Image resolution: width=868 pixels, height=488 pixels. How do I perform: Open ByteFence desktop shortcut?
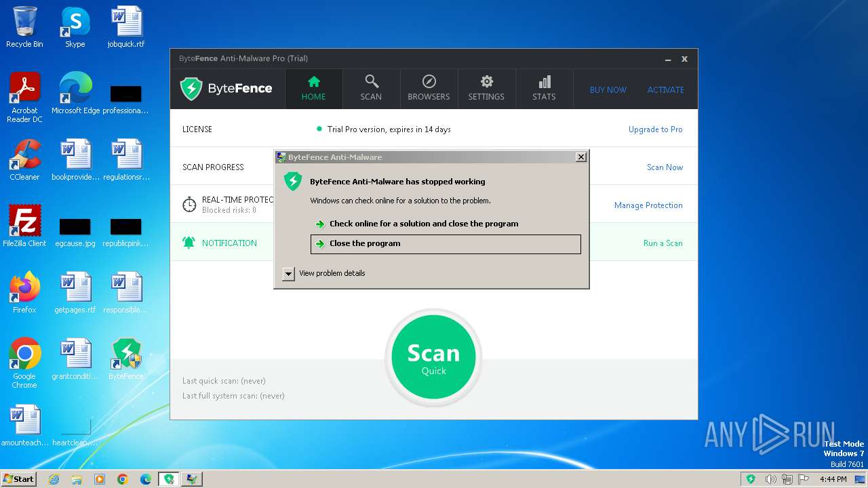(126, 359)
